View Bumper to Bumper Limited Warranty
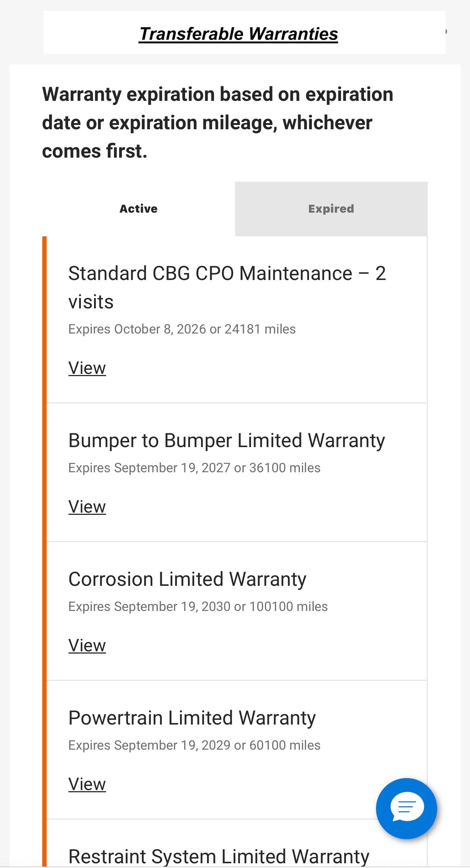Viewport: 470px width, 868px height. (87, 506)
